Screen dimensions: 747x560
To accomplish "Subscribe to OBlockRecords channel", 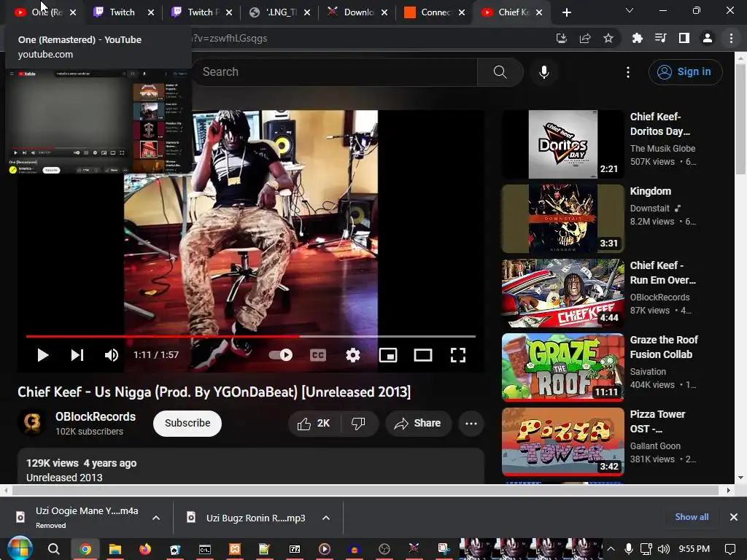I will (x=187, y=424).
